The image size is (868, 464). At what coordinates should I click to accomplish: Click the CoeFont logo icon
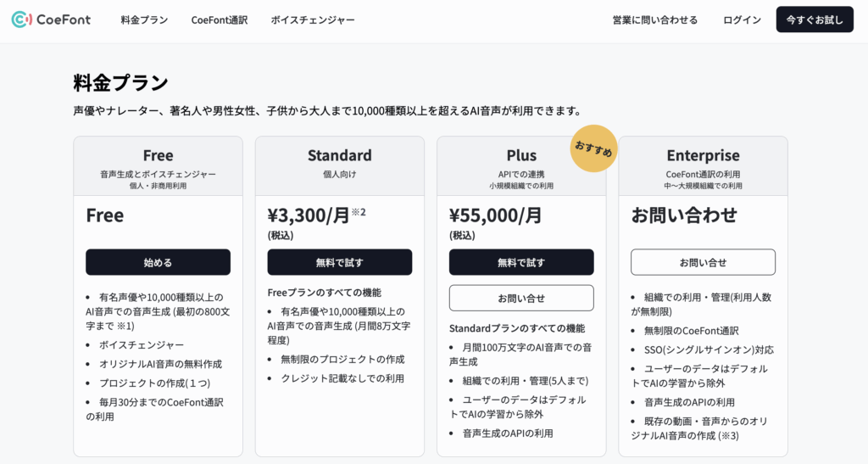pos(21,20)
